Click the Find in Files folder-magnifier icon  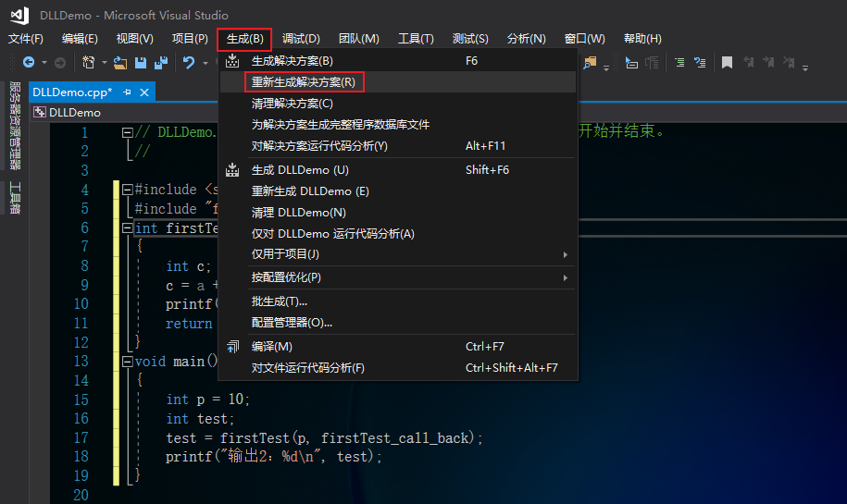(590, 63)
